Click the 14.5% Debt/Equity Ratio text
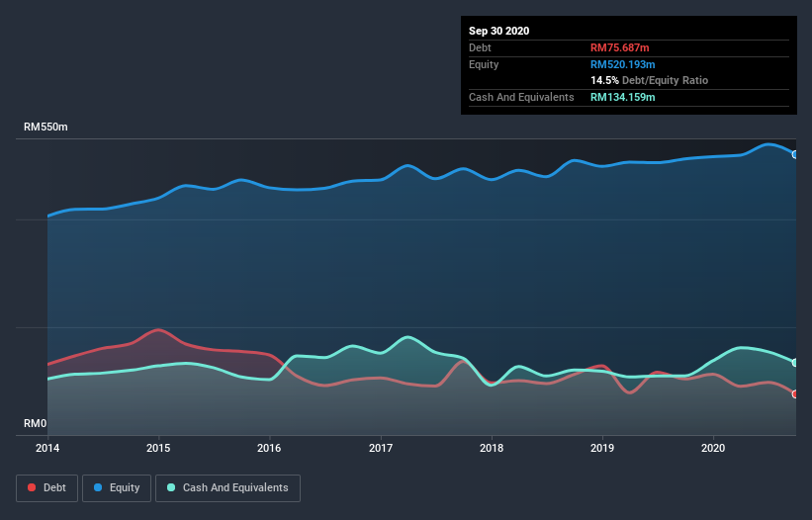 [649, 80]
